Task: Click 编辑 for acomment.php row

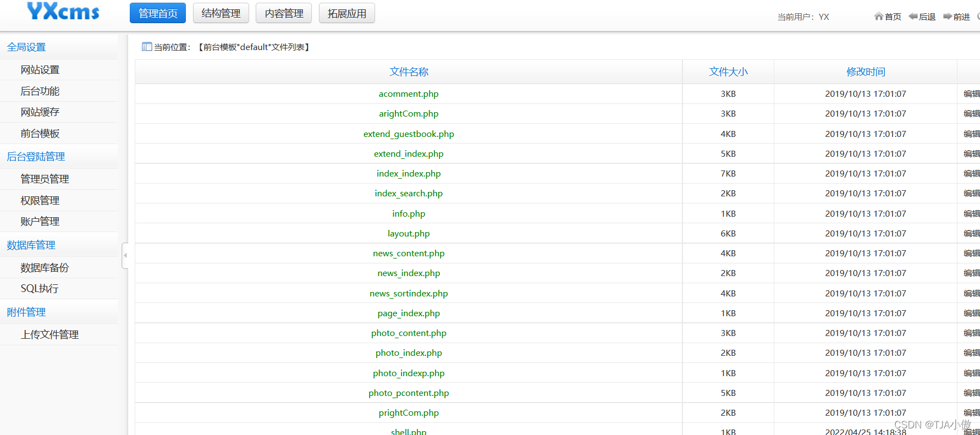Action: 972,94
